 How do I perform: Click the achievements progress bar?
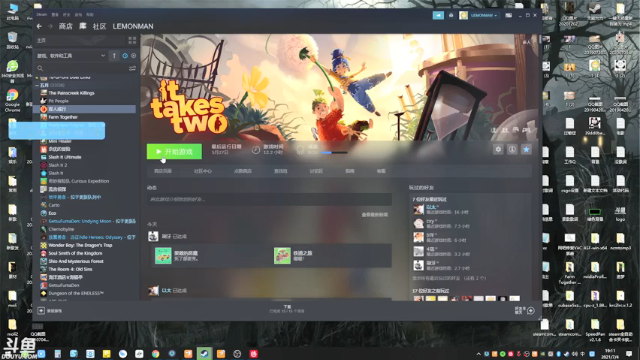pos(334,153)
